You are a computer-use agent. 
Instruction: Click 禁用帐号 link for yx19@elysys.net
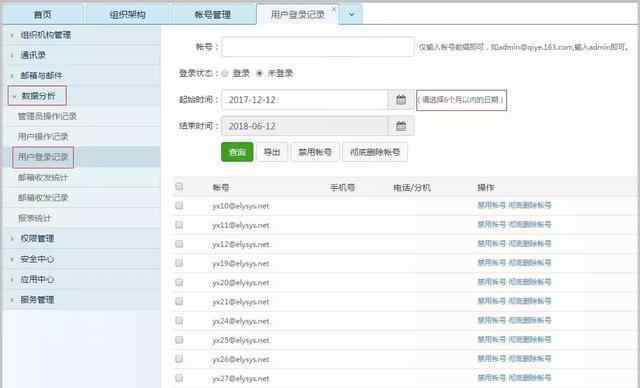coord(491,263)
